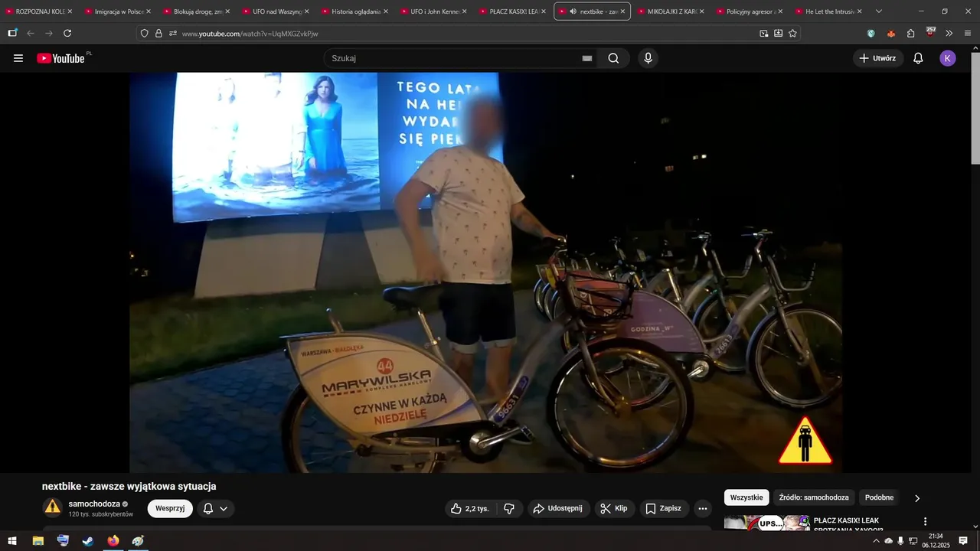The image size is (980, 551).
Task: Open the round teal extension icon
Action: [x=871, y=34]
